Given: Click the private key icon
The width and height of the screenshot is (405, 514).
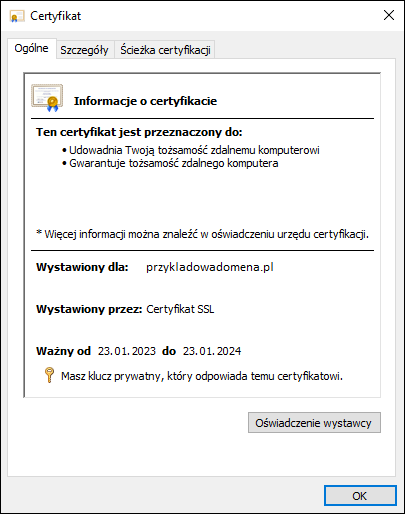Looking at the screenshot, I should click(49, 375).
